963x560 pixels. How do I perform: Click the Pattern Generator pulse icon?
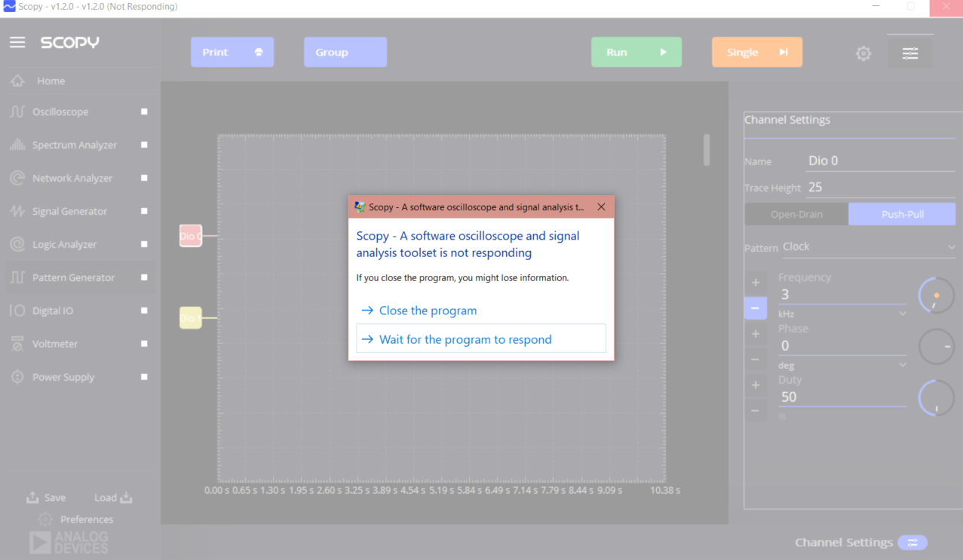click(x=17, y=277)
